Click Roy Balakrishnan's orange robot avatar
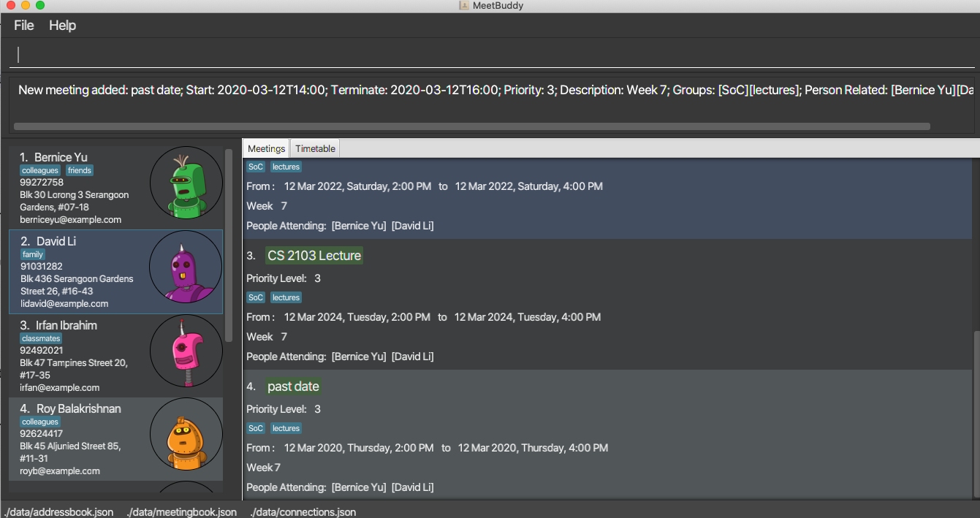Screen dimensions: 980x518 pyautogui.click(x=186, y=435)
